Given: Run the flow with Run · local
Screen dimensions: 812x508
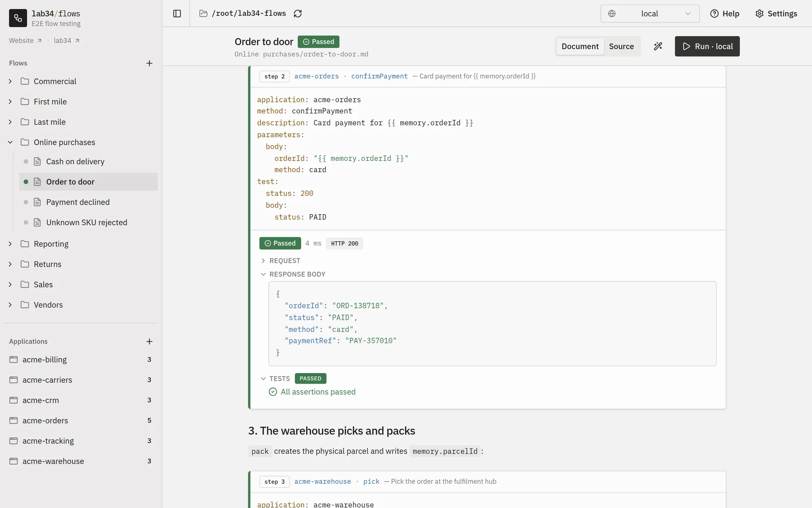Looking at the screenshot, I should tap(707, 46).
